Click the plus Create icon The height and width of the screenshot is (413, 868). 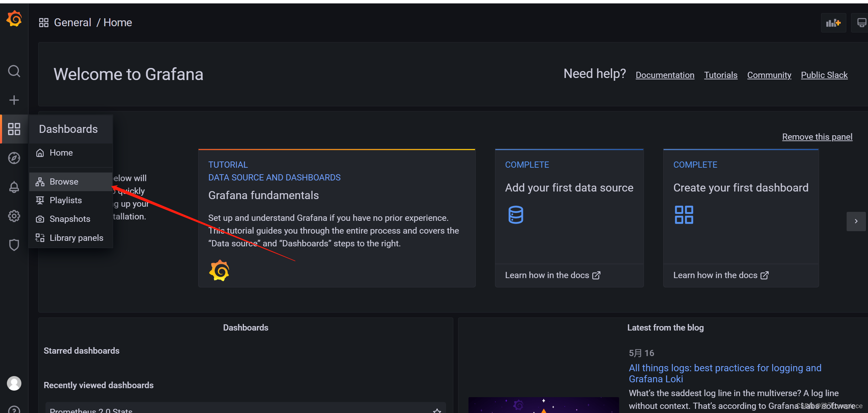(x=14, y=100)
